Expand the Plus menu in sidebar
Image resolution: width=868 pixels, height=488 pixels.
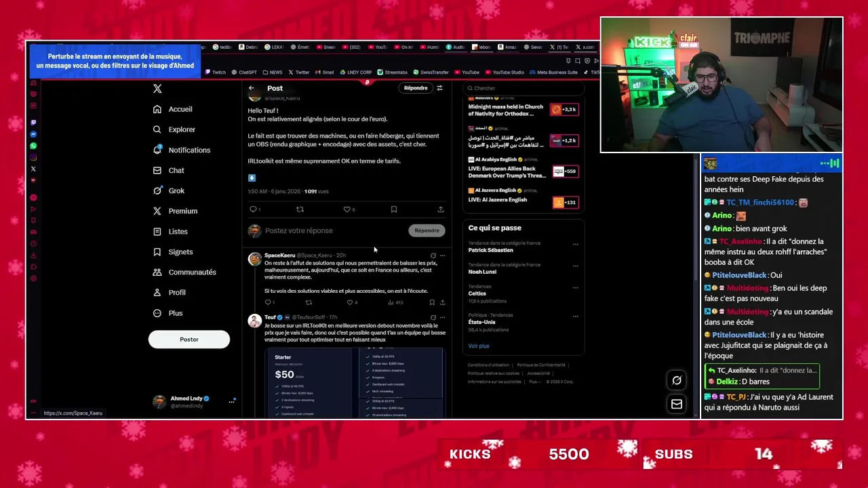point(167,313)
